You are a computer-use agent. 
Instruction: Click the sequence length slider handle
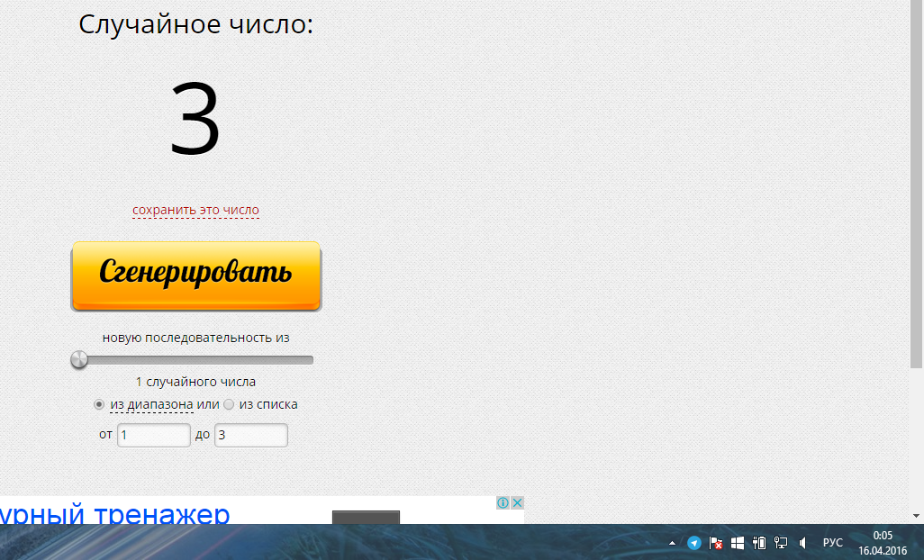click(79, 360)
